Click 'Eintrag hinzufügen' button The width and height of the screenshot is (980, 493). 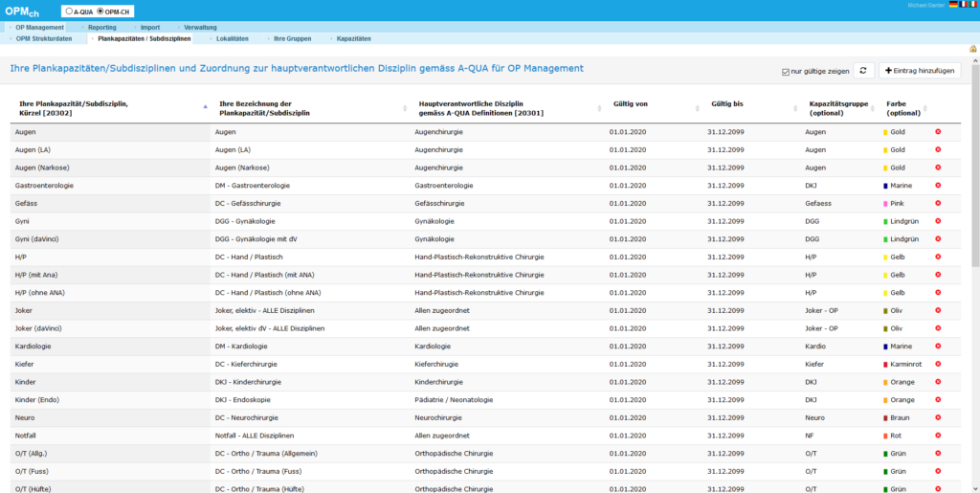click(920, 71)
